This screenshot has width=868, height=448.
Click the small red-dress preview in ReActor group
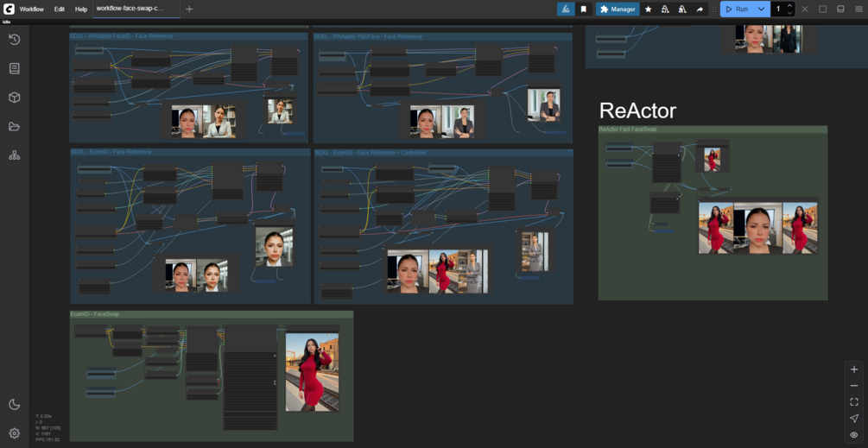point(712,160)
